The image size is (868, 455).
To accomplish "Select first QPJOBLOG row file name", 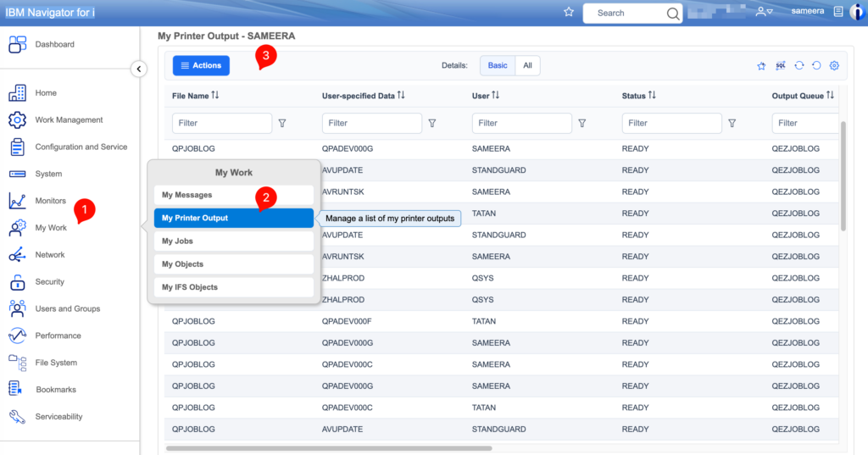I will (193, 149).
